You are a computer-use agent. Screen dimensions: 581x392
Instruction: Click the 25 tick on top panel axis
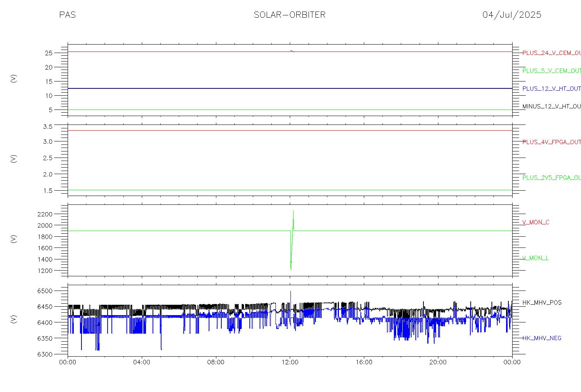tap(48, 53)
